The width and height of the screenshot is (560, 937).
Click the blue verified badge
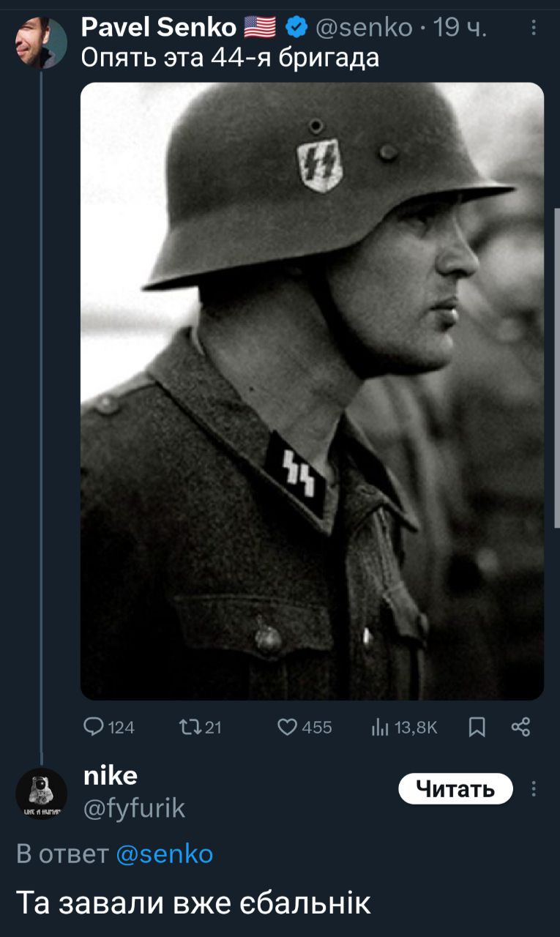click(x=296, y=28)
